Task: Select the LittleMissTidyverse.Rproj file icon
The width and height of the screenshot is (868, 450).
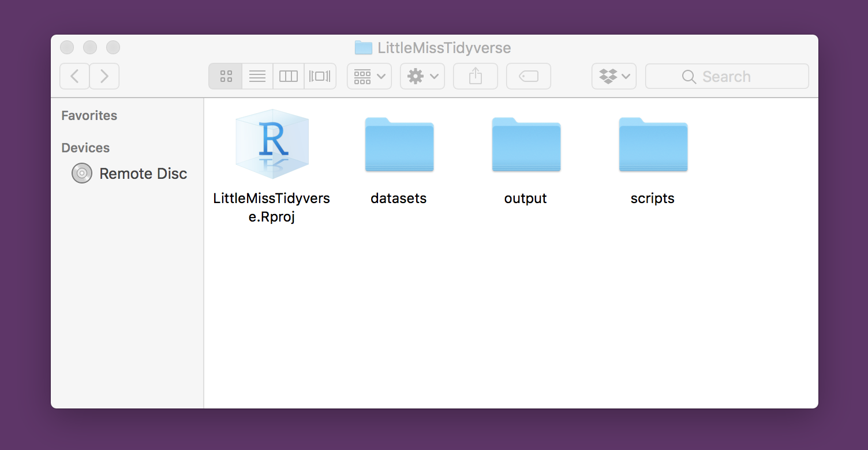Action: point(272,145)
